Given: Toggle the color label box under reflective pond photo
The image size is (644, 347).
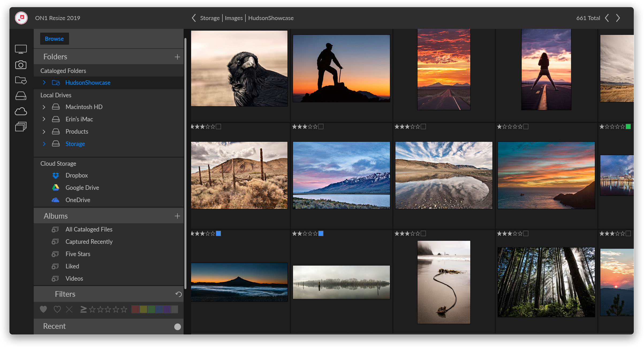Looking at the screenshot, I should pos(423,234).
